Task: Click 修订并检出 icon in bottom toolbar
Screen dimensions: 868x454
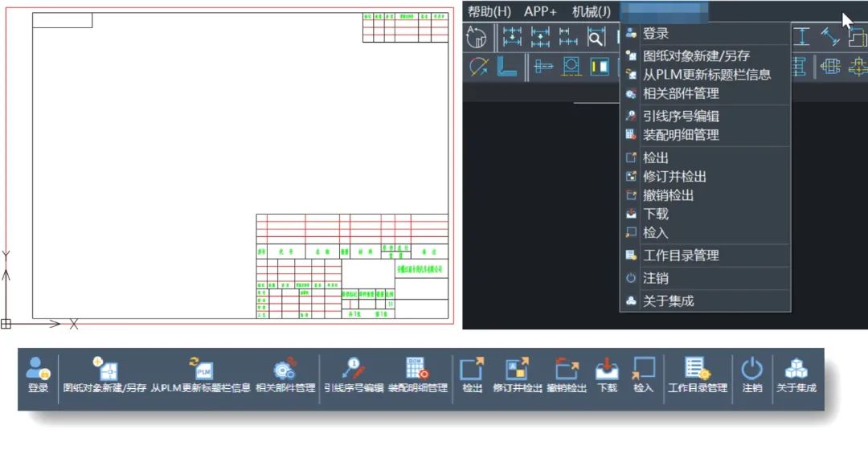Action: click(x=516, y=375)
